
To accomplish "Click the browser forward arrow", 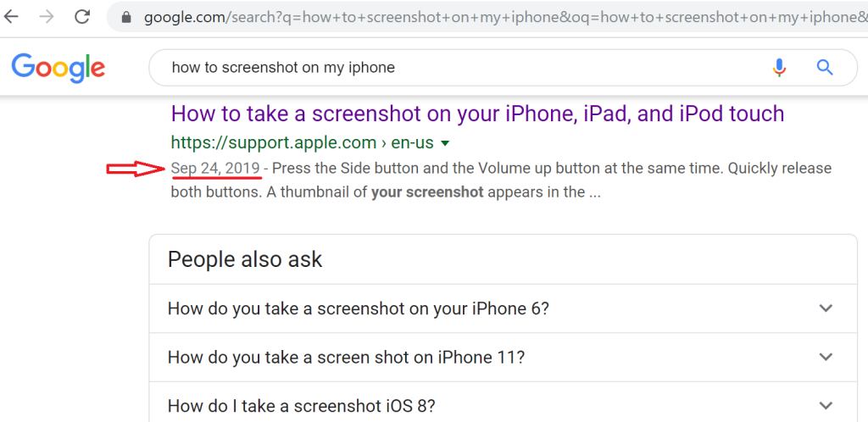I will [x=47, y=17].
